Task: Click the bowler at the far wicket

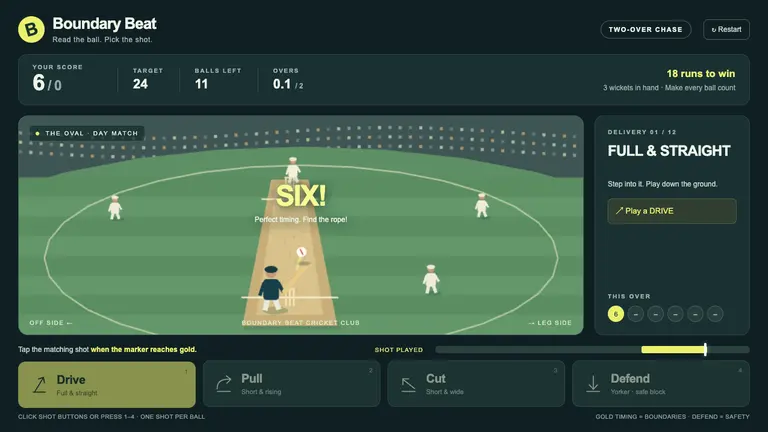Action: [293, 169]
